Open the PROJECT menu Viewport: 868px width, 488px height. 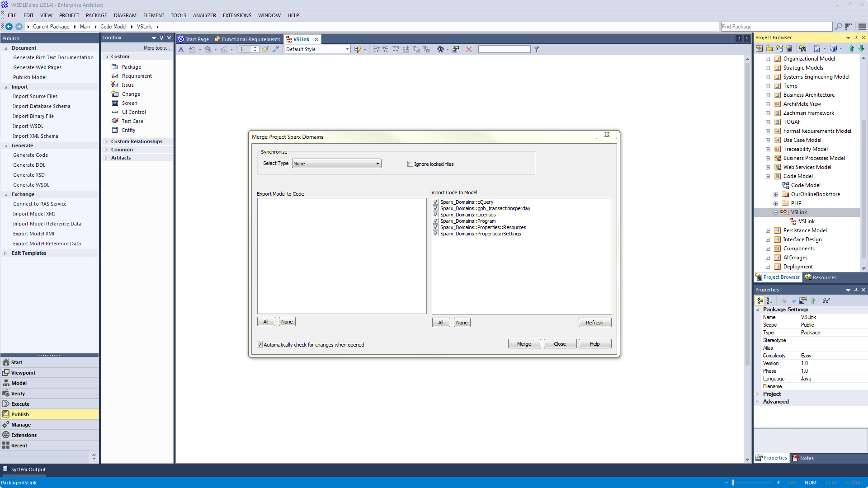pyautogui.click(x=69, y=15)
